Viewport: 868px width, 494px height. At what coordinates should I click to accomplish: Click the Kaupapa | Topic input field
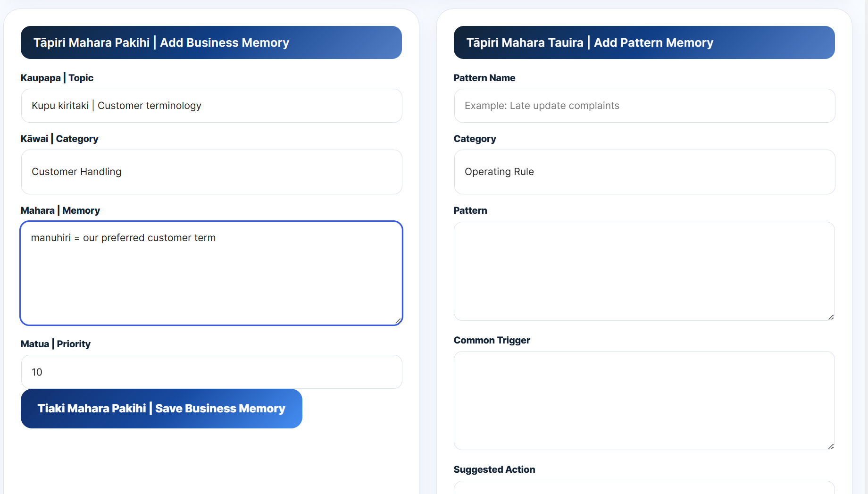pos(211,106)
